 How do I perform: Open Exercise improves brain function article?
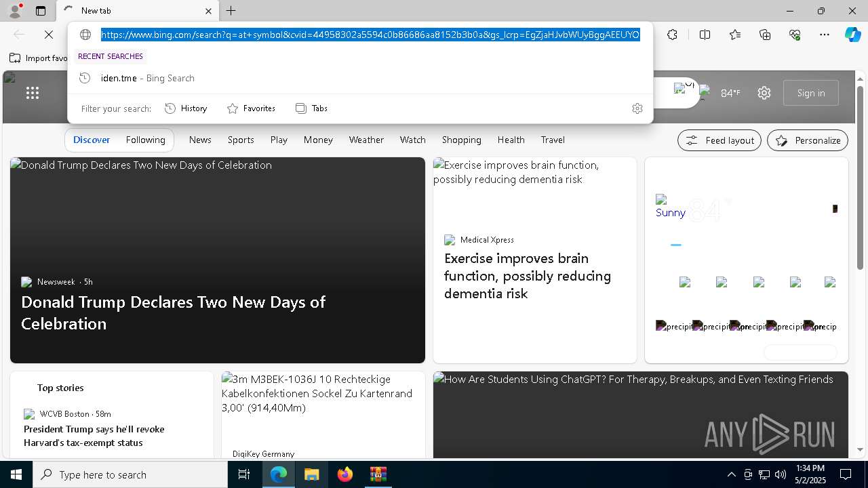coord(528,276)
